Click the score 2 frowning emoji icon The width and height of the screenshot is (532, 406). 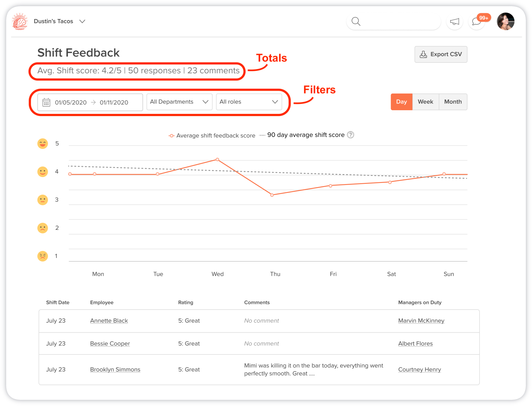click(x=43, y=228)
